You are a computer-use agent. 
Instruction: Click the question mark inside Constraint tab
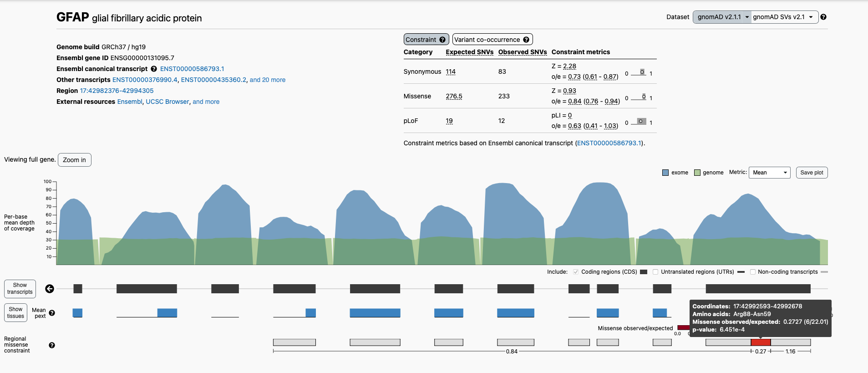tap(442, 40)
